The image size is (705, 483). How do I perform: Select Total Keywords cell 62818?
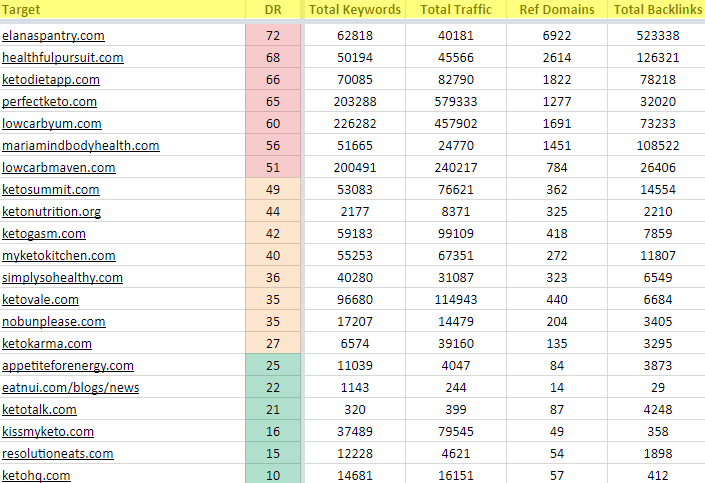tap(355, 36)
